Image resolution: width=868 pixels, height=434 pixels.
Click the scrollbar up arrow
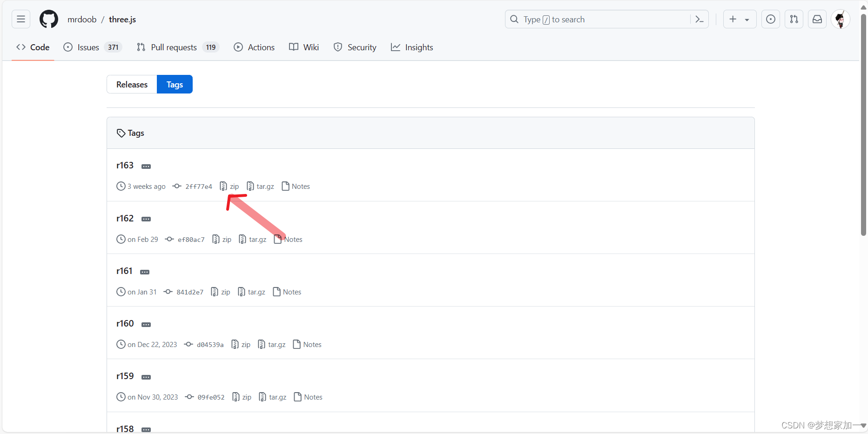tap(863, 7)
